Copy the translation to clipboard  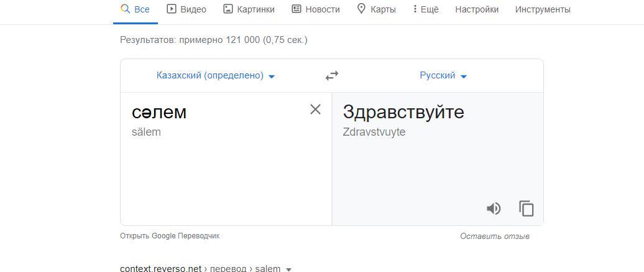tap(526, 209)
